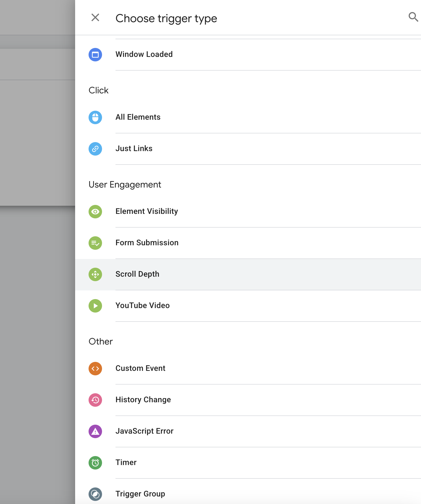Choose the Timer trigger text
The width and height of the screenshot is (421, 504).
126,463
